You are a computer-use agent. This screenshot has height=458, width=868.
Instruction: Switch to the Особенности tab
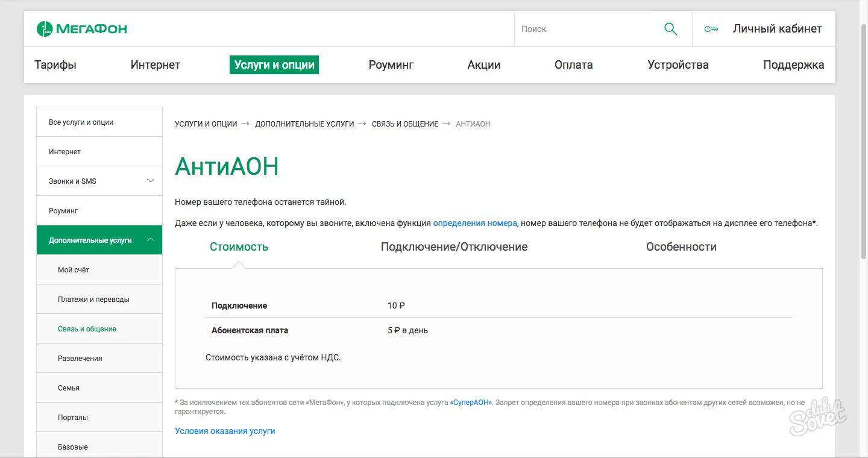[x=681, y=246]
